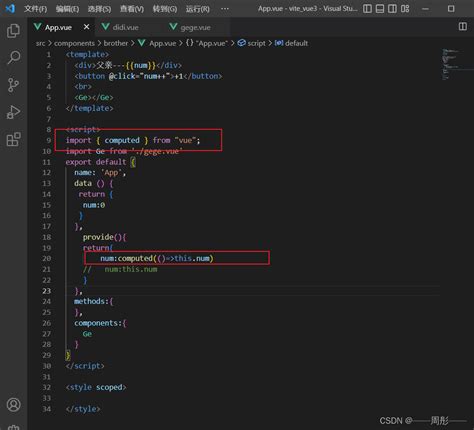Expand the 'brother' folder breadcrumb
Viewport: 474px width, 430px height.
116,43
